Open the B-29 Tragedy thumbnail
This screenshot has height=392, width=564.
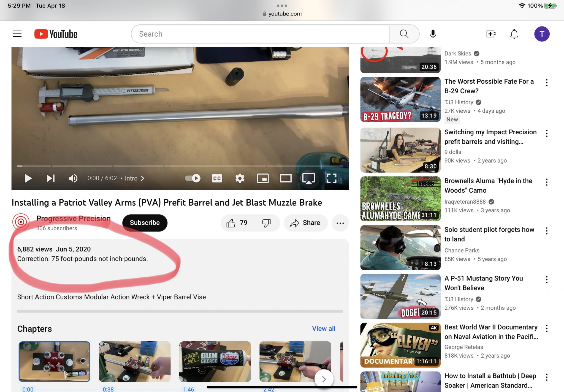(x=400, y=99)
